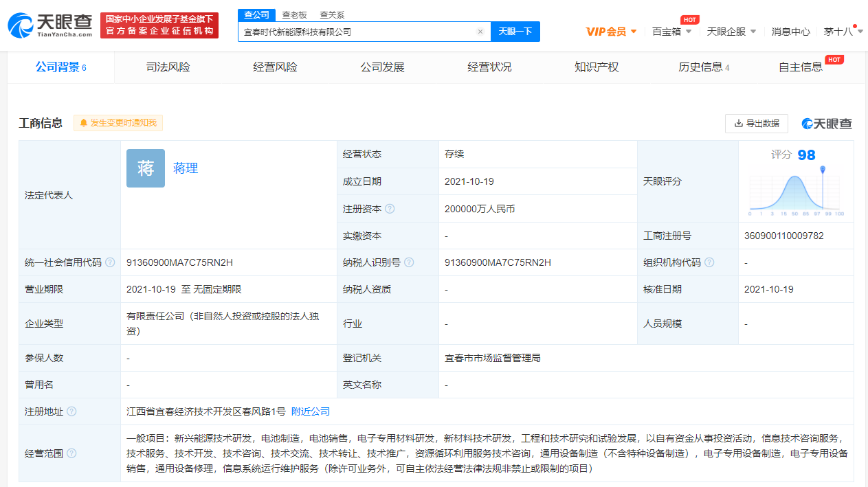Clear the search box with X icon
The image size is (868, 487).
(480, 32)
